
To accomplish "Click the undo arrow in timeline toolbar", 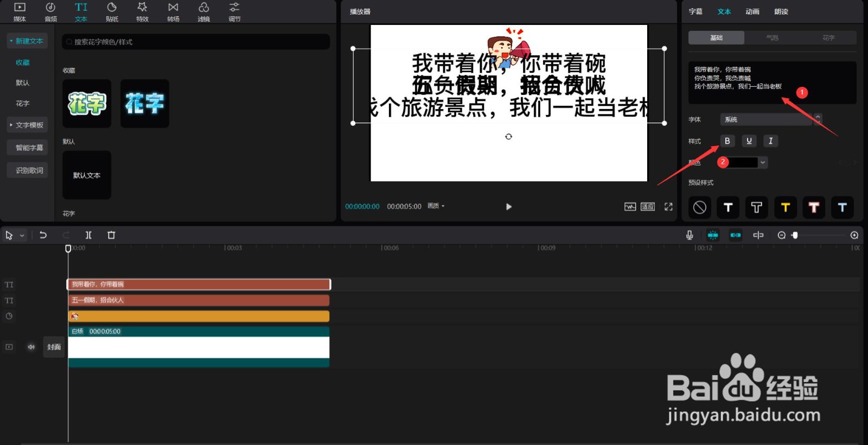I will point(43,235).
